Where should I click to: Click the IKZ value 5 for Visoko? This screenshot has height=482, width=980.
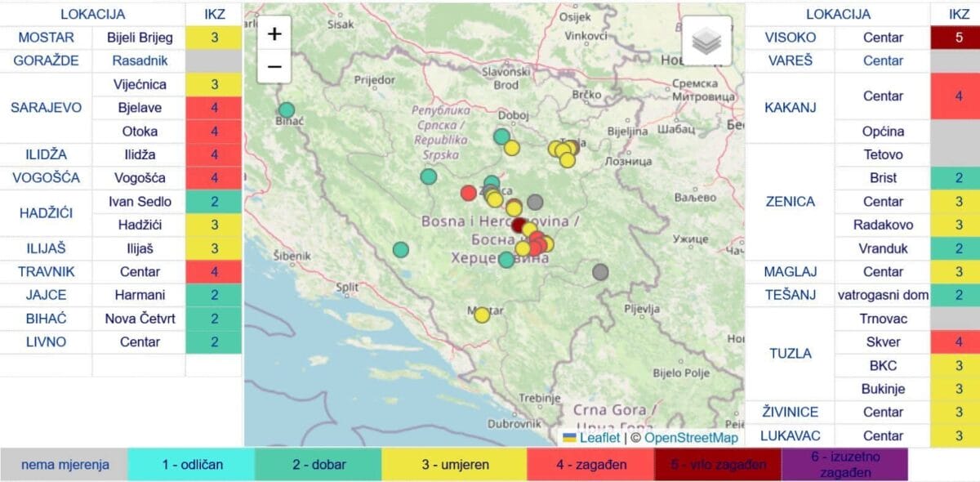(958, 38)
